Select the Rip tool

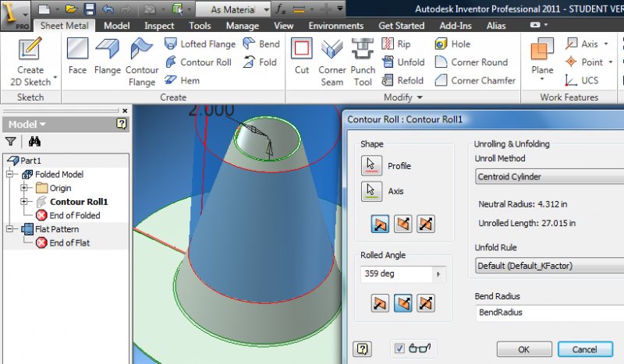coord(395,44)
